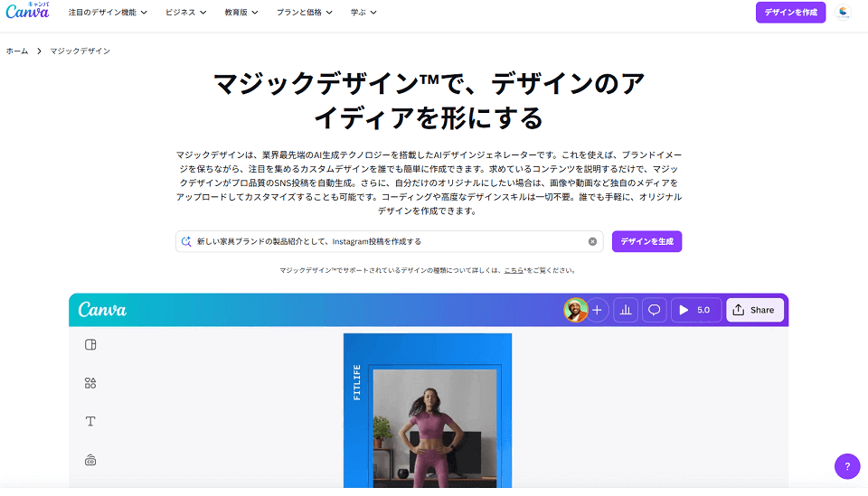Follow the こちら link
Screen dimensions: 868x496
514,270
